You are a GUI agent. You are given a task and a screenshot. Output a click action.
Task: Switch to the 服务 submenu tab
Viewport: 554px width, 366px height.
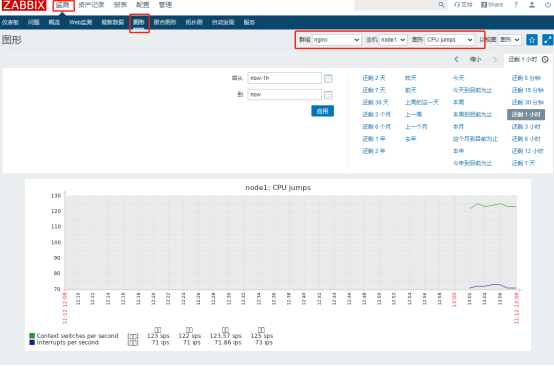(x=249, y=22)
